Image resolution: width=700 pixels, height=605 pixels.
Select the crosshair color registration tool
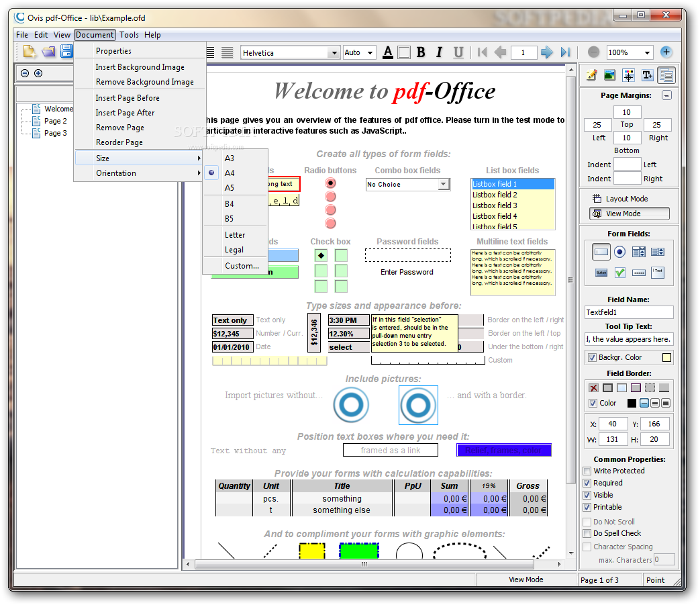pyautogui.click(x=629, y=75)
